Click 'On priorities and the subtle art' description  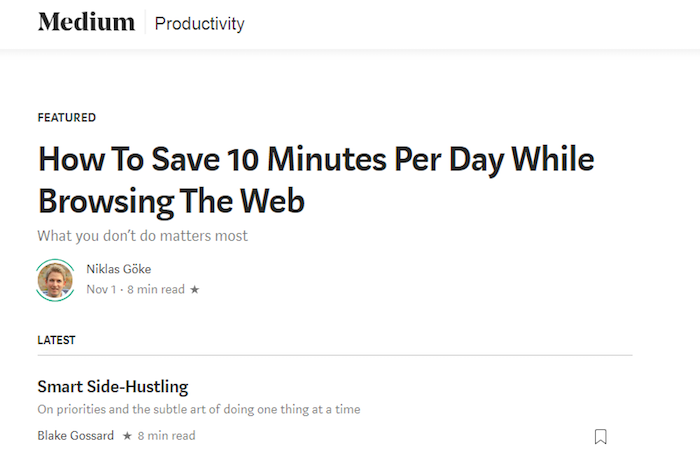pyautogui.click(x=198, y=409)
